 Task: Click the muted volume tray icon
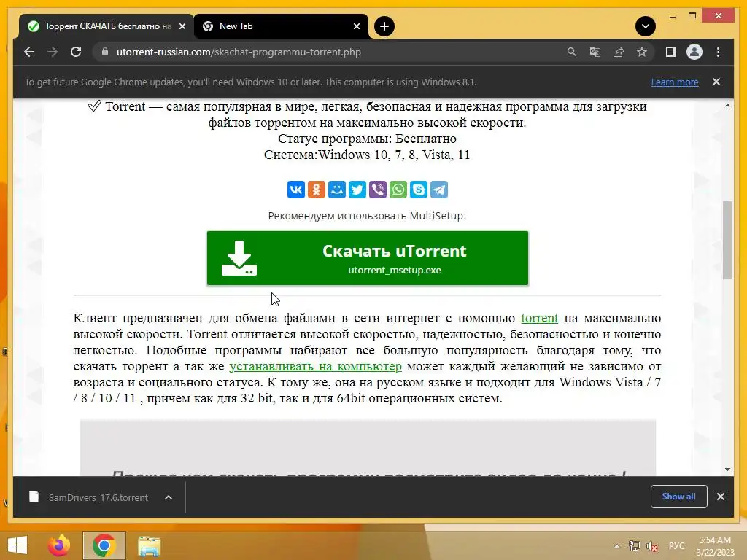click(652, 546)
